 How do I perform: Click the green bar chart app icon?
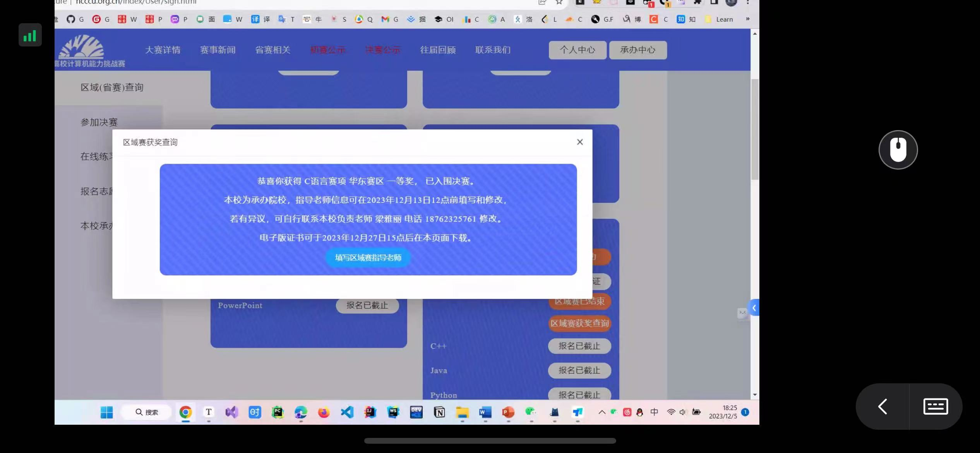30,35
